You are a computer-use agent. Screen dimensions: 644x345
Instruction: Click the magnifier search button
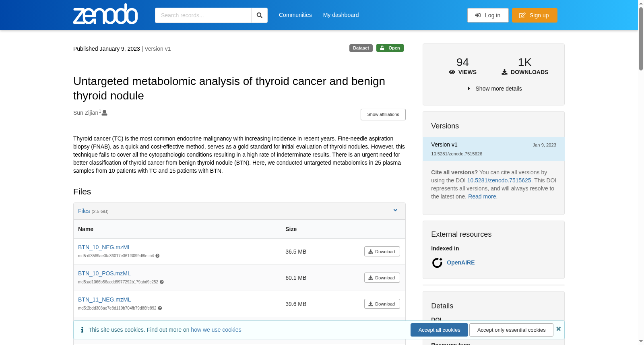pyautogui.click(x=259, y=15)
